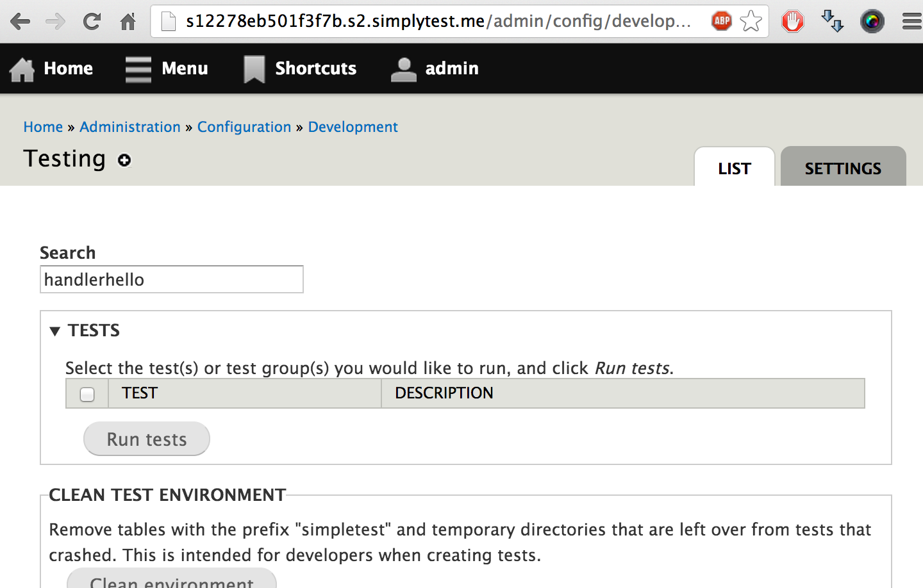Click the NoScript stop-hand icon
The width and height of the screenshot is (923, 588).
[792, 20]
